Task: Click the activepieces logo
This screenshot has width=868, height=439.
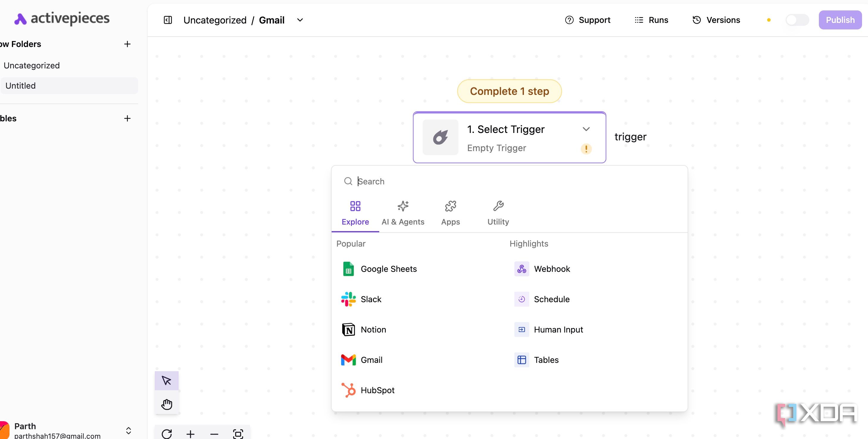Action: click(x=62, y=18)
